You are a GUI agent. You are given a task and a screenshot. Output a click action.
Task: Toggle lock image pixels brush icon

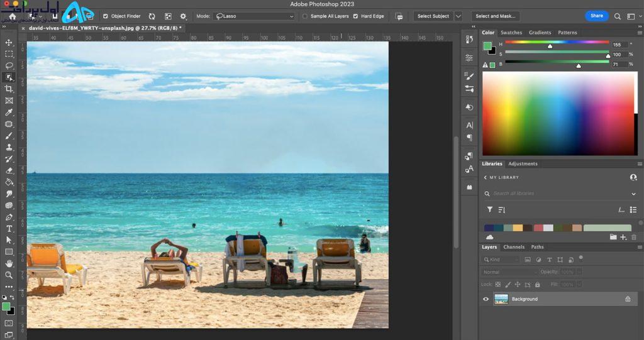tap(508, 284)
